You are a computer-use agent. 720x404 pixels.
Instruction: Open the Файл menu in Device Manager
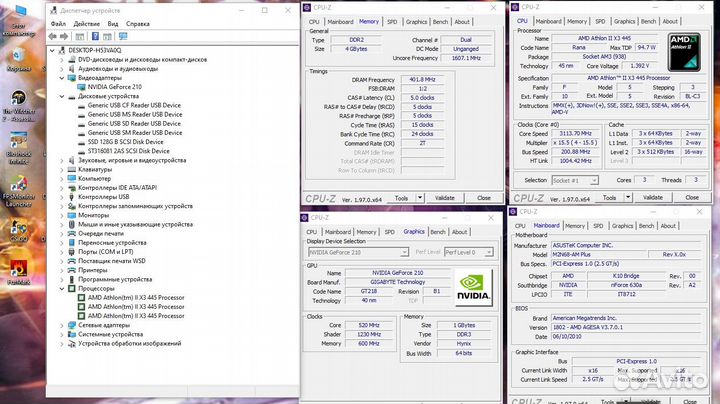[58, 24]
